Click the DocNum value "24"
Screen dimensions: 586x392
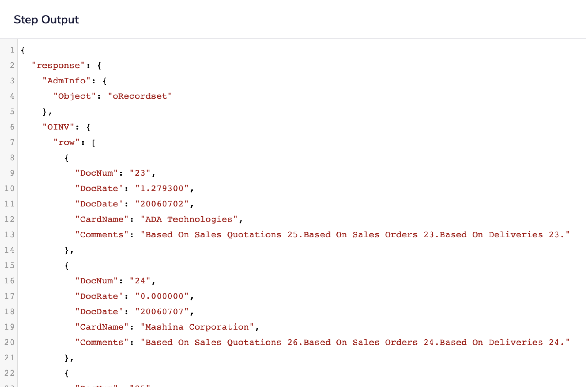[x=140, y=281]
